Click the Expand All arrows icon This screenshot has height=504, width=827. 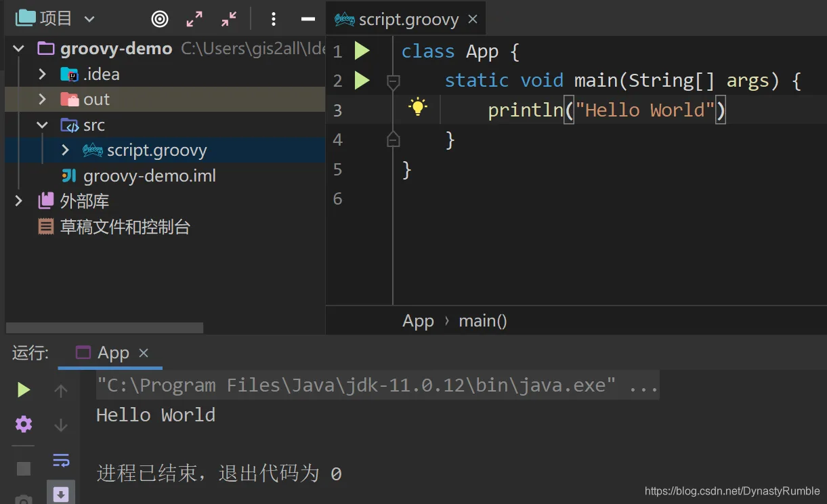coord(194,19)
